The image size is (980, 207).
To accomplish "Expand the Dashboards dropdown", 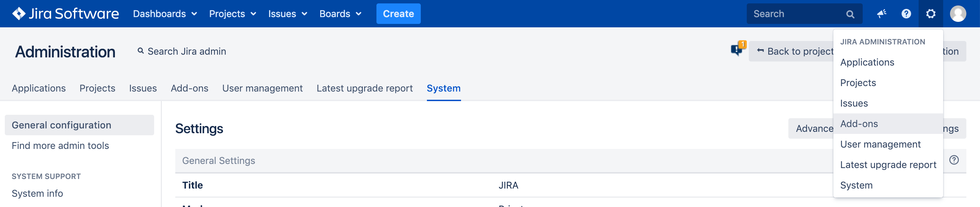I will (x=165, y=14).
